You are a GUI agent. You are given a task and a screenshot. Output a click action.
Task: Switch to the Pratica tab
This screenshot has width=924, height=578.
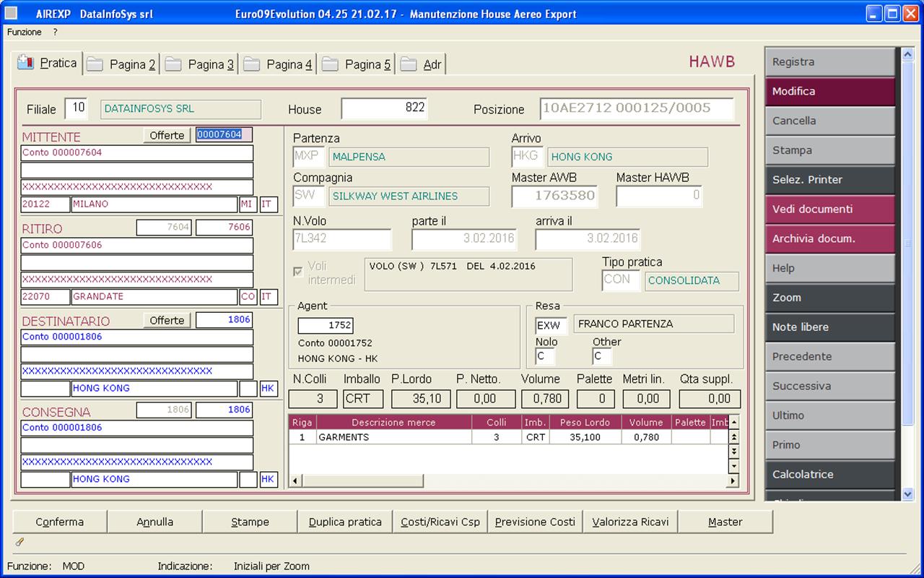(x=48, y=63)
